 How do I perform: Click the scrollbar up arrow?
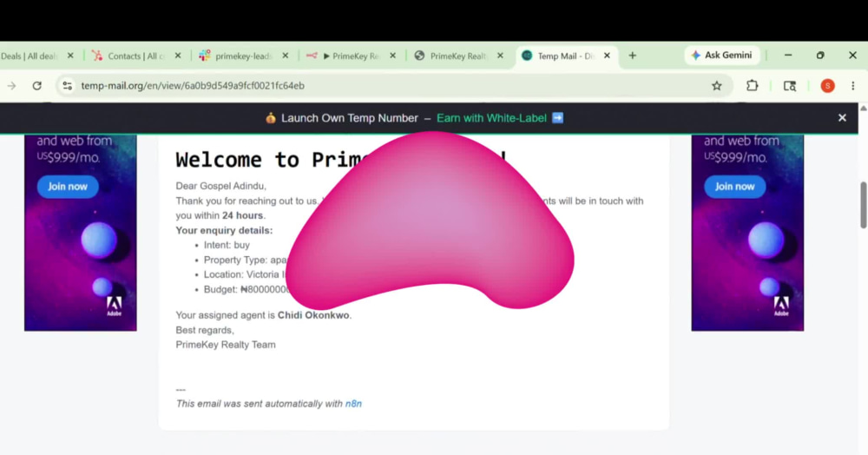(x=863, y=109)
